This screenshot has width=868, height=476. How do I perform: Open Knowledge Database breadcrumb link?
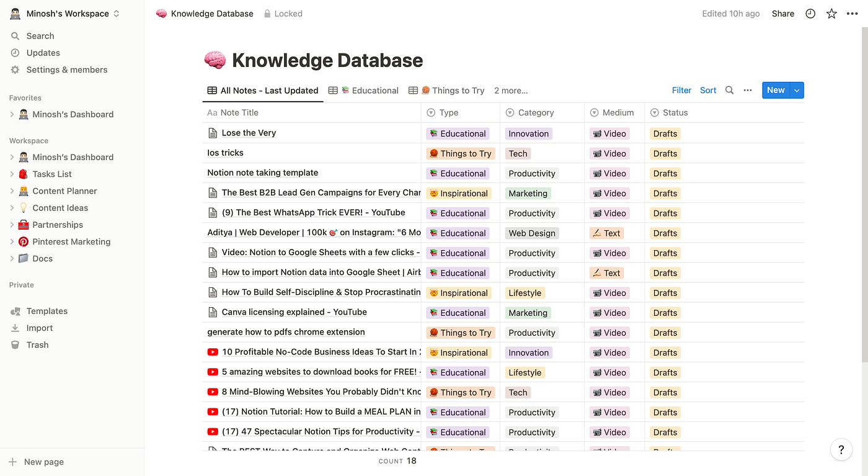pos(205,14)
